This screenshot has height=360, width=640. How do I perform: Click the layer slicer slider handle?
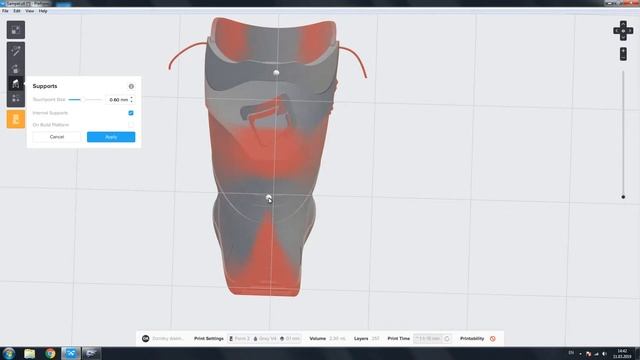(x=623, y=197)
